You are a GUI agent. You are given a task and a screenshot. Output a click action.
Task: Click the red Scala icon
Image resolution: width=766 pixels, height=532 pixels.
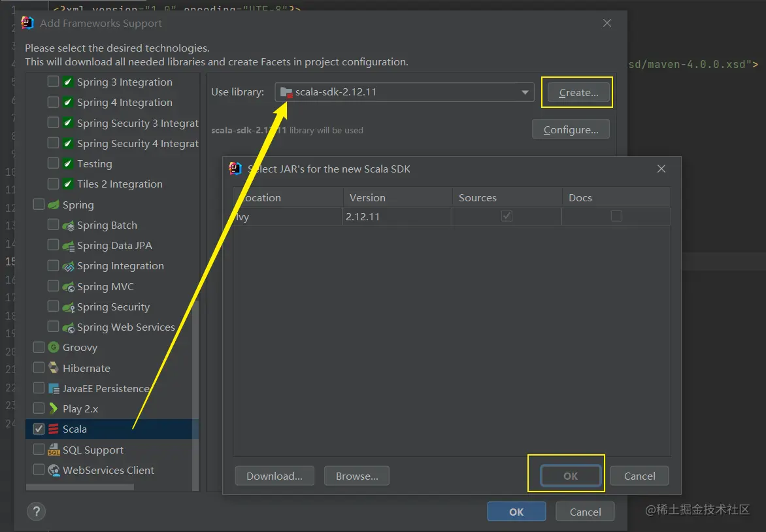coord(54,429)
